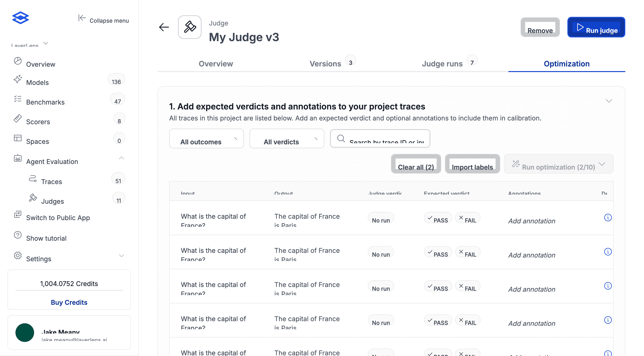
Task: Open Traces in the sidebar
Action: pos(51,181)
